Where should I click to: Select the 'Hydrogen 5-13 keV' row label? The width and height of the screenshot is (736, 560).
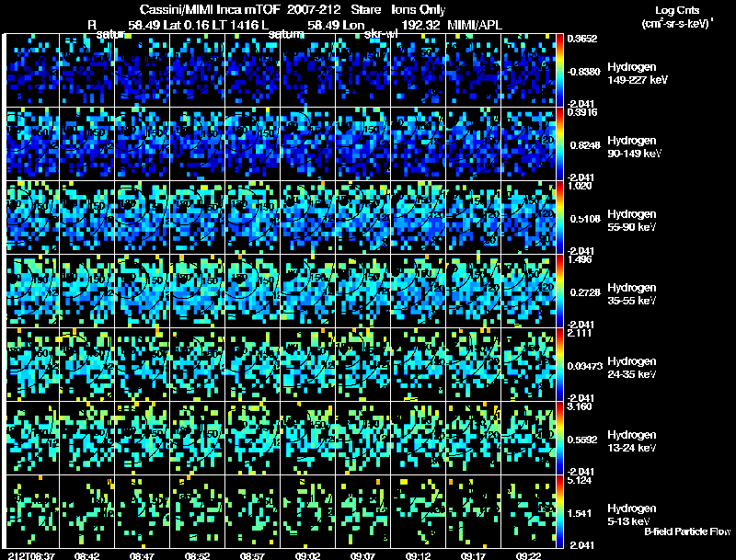tap(632, 515)
